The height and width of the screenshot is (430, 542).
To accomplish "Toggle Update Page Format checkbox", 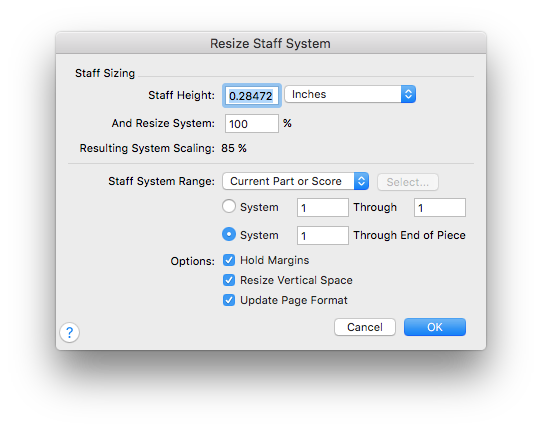I will pos(229,300).
